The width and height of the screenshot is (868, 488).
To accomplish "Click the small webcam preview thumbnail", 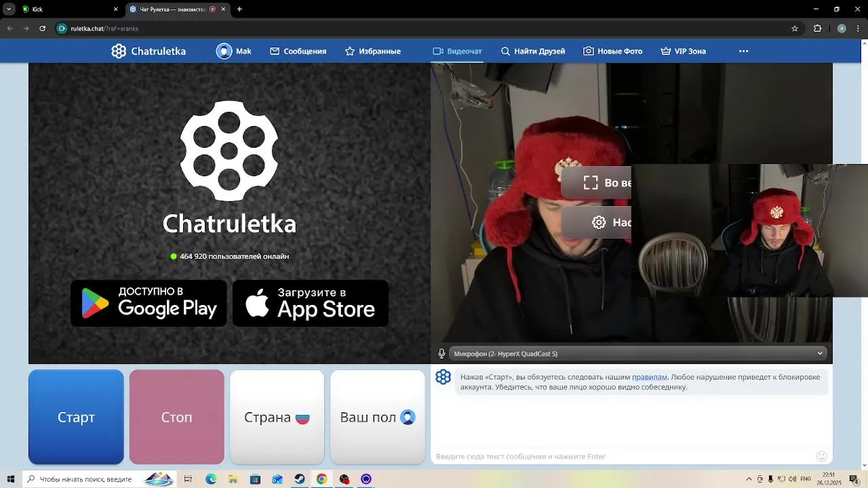I will pos(749,230).
